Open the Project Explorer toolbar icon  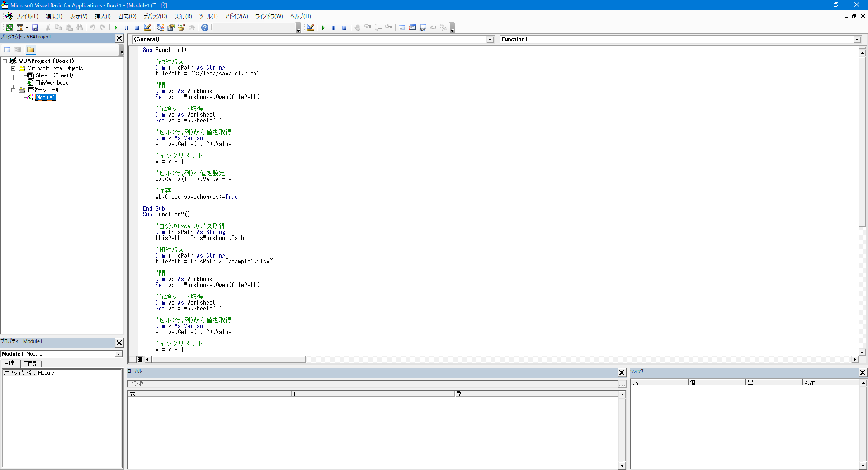pyautogui.click(x=160, y=28)
